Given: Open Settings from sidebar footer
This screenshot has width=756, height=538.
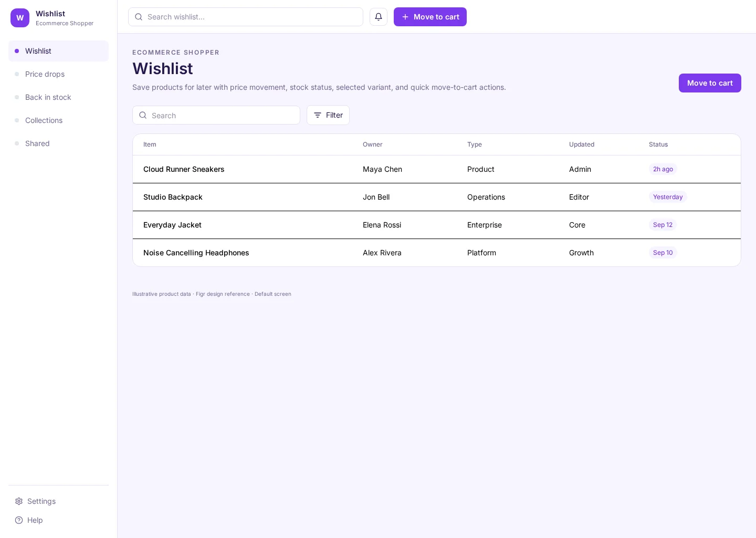Looking at the screenshot, I should (58, 501).
